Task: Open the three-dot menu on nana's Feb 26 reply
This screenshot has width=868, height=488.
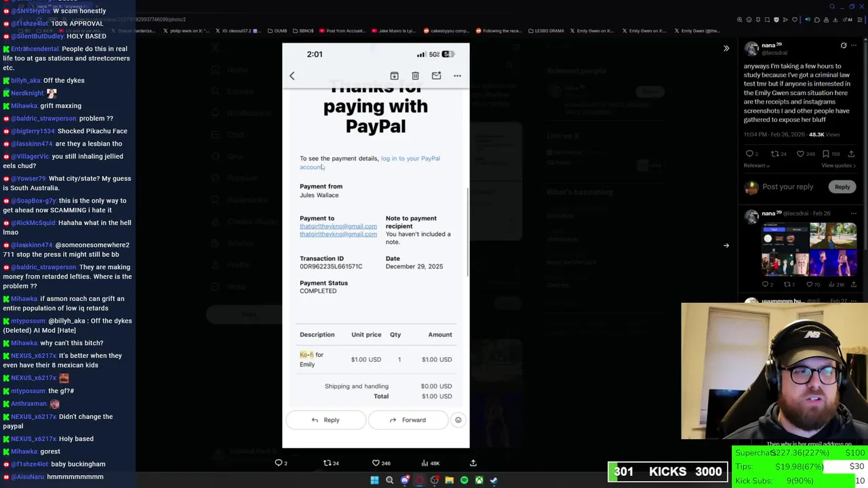Action: (854, 213)
